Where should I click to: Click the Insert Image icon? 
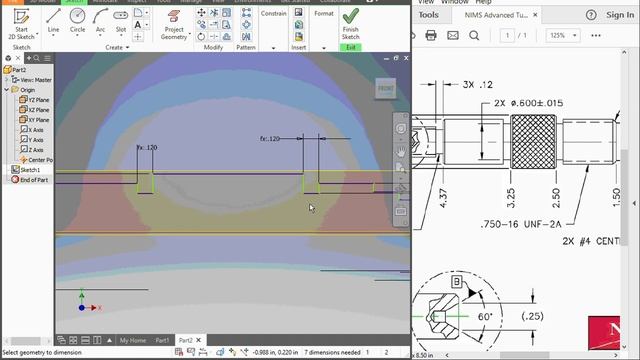pos(298,13)
